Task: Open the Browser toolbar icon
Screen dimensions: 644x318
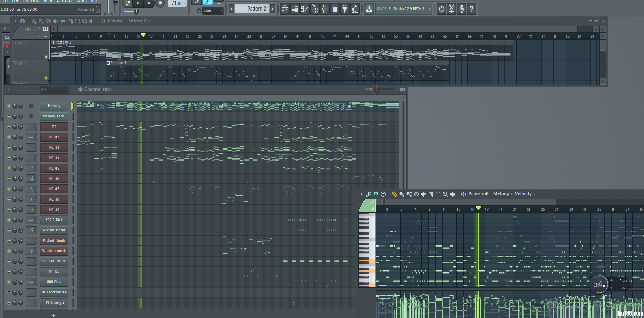Action: [x=315, y=9]
